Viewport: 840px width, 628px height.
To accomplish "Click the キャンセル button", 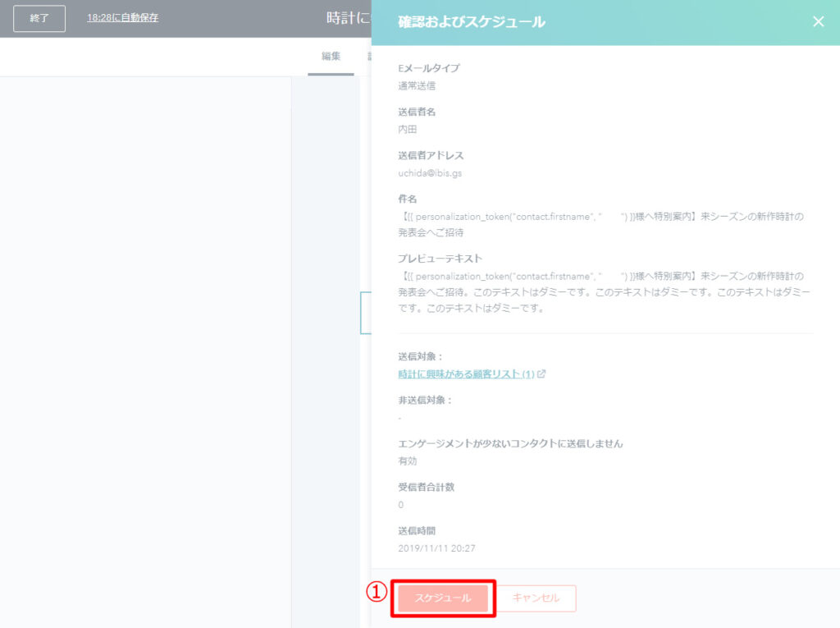I will [x=536, y=598].
